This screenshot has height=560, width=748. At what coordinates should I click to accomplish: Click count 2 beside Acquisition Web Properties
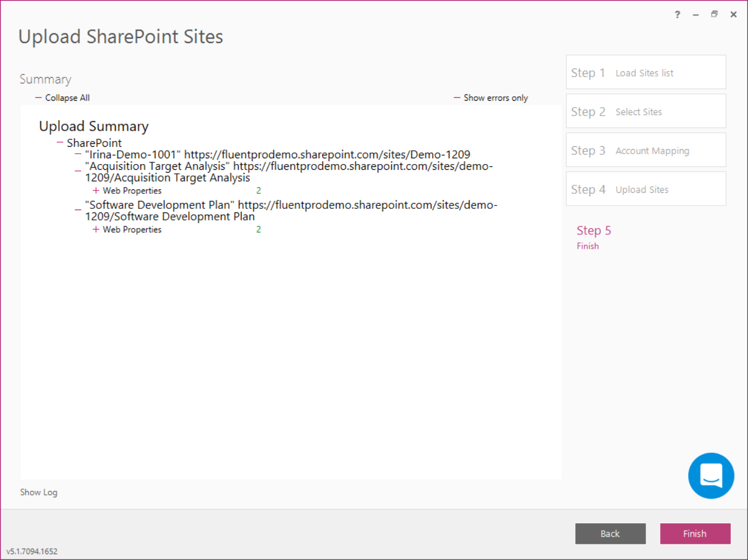tap(258, 191)
